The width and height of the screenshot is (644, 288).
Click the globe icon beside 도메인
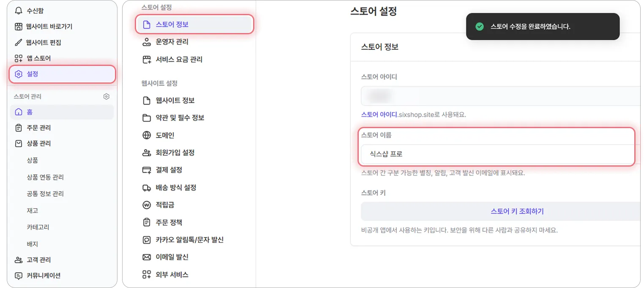tap(147, 135)
